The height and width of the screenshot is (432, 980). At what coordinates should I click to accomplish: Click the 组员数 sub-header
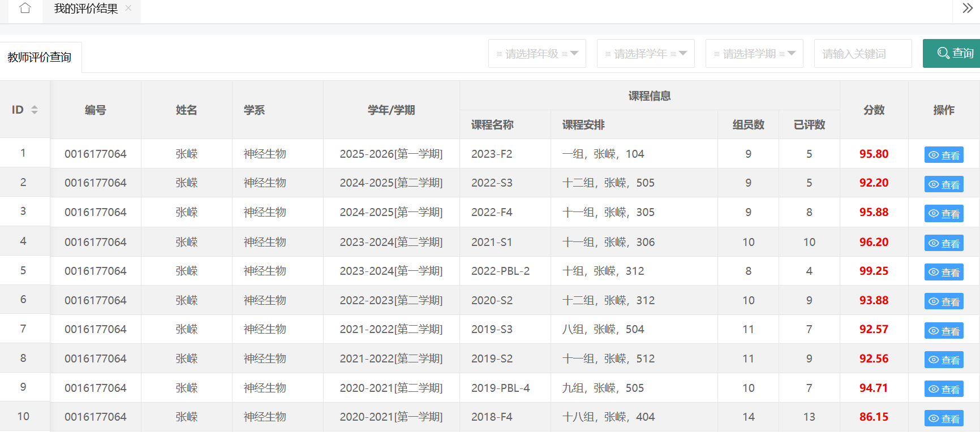tap(749, 124)
